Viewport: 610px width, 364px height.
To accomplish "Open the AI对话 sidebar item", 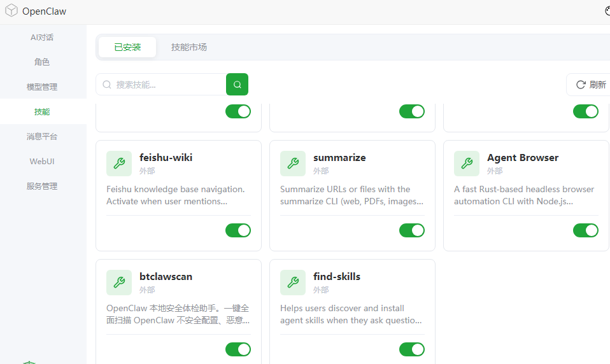I will click(x=43, y=38).
